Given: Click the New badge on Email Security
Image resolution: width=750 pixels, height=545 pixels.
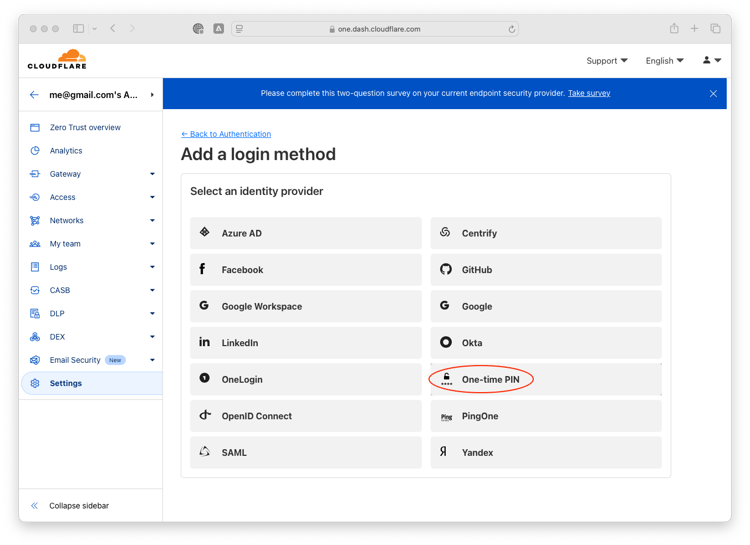Looking at the screenshot, I should [115, 360].
